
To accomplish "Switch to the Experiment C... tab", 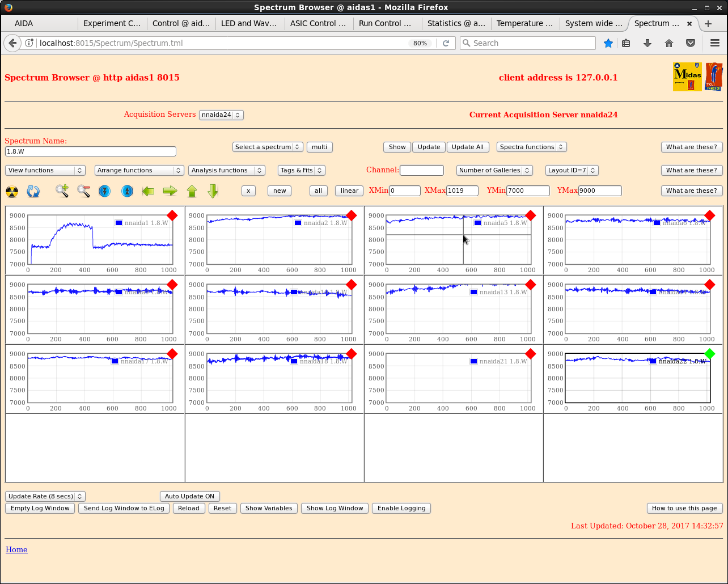I will [112, 24].
